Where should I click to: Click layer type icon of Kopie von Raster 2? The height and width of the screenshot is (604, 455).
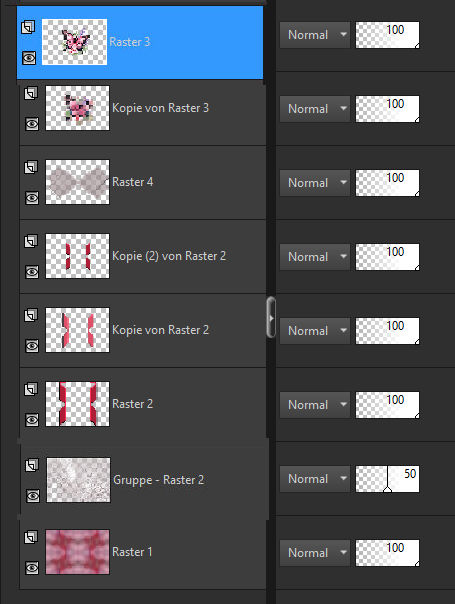31,315
